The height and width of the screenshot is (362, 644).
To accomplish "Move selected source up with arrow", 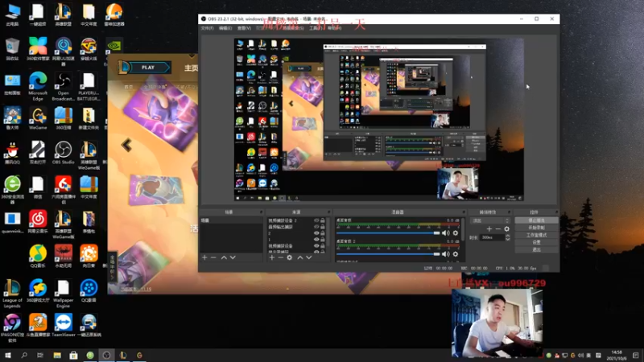I will pos(299,257).
